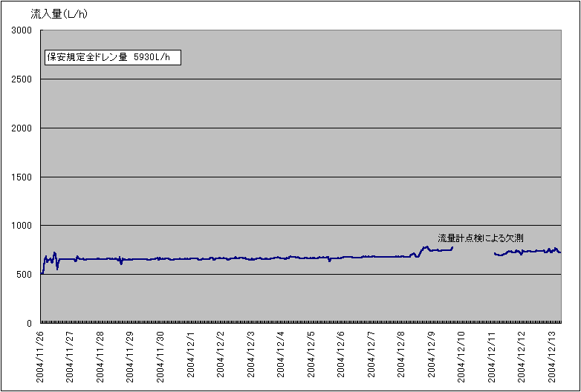The width and height of the screenshot is (581, 392).
Task: Click the 流量計点検による欠測 annotation
Action: [480, 238]
